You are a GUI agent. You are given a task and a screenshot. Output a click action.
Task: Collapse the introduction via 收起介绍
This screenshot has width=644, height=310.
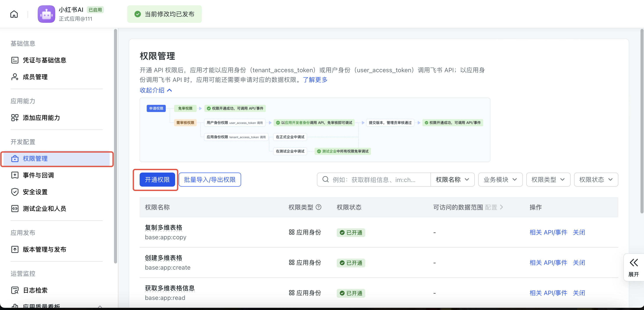point(155,90)
